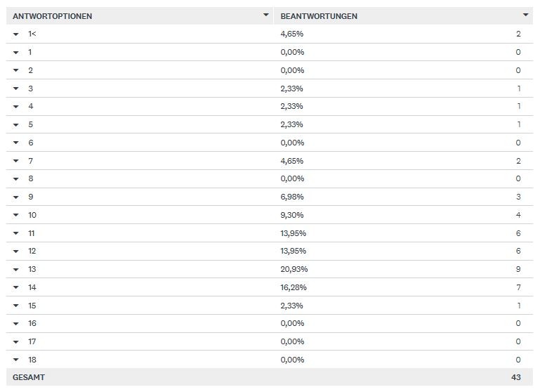
Task: Expand the row arrow for option 1<
Action: coord(15,34)
